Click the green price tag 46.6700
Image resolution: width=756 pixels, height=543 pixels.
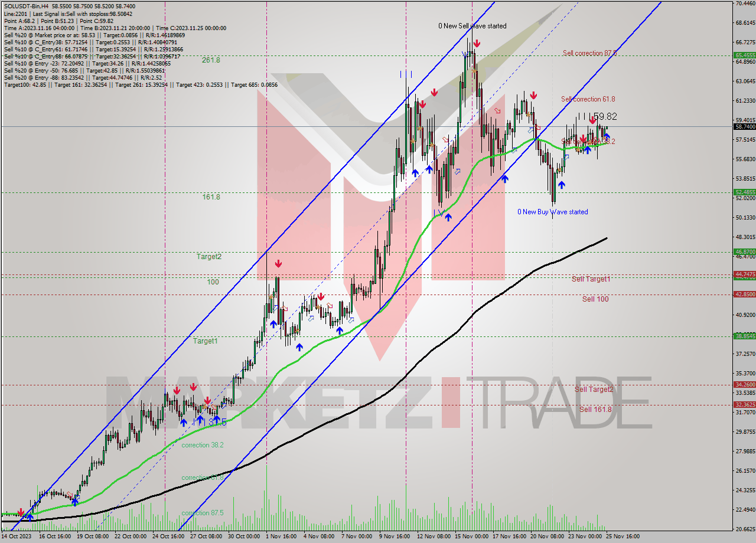point(745,251)
